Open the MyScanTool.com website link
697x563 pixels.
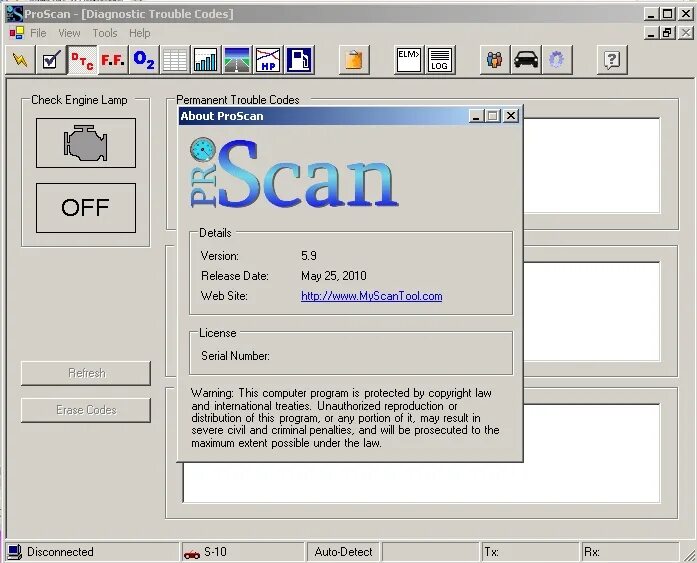(372, 296)
